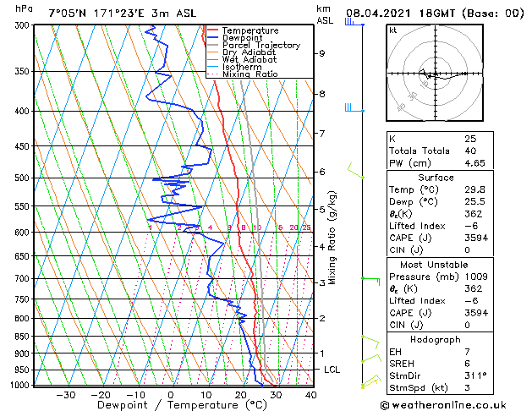Click the wind barb at 300 hPa
This screenshot has height=411, width=532.
354,22
